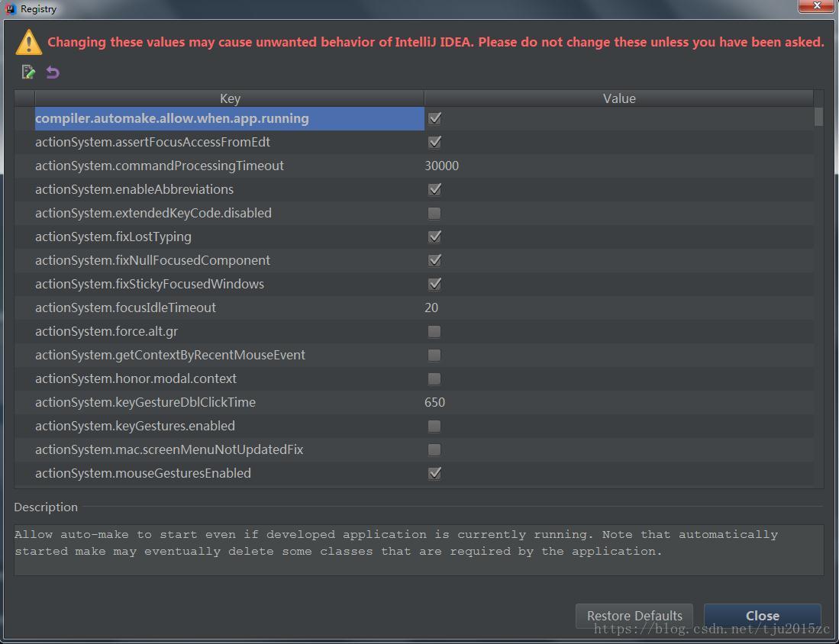The width and height of the screenshot is (839, 644).
Task: Click the table's vertical scrollbar thumb
Action: coord(818,117)
